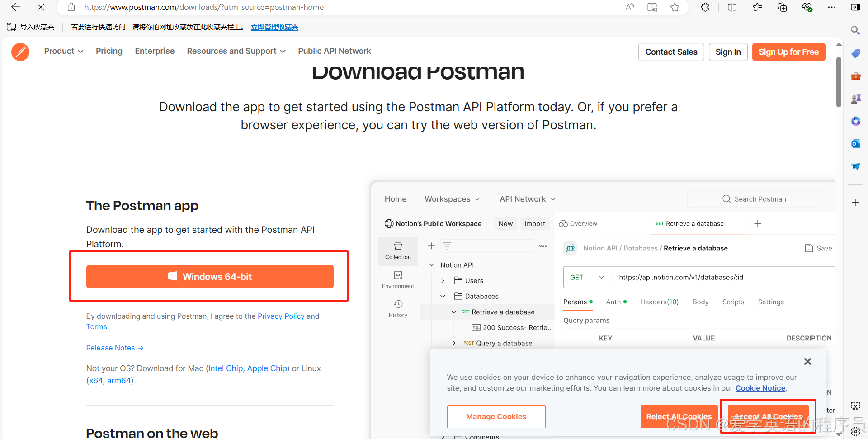
Task: Open the Overview tab
Action: point(578,224)
